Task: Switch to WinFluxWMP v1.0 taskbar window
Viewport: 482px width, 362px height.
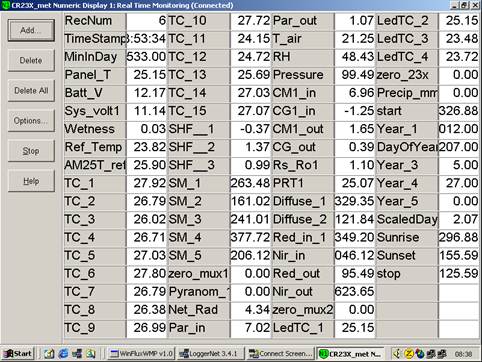Action: pos(141,354)
